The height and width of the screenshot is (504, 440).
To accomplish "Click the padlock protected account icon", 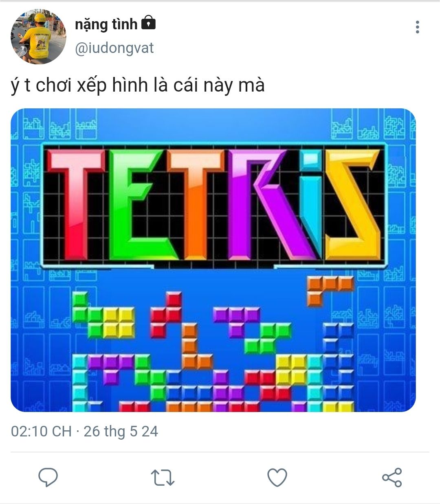I will click(148, 24).
